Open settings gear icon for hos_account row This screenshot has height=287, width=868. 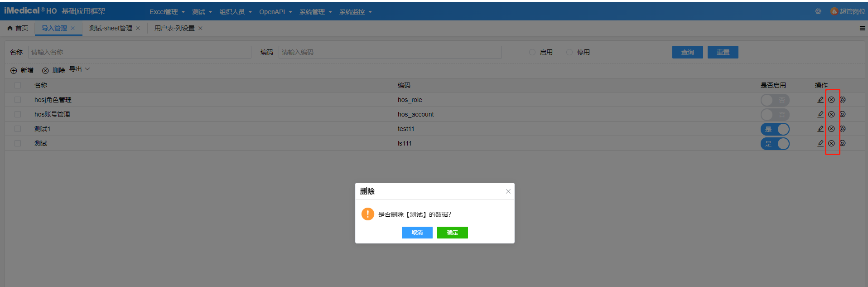click(843, 114)
